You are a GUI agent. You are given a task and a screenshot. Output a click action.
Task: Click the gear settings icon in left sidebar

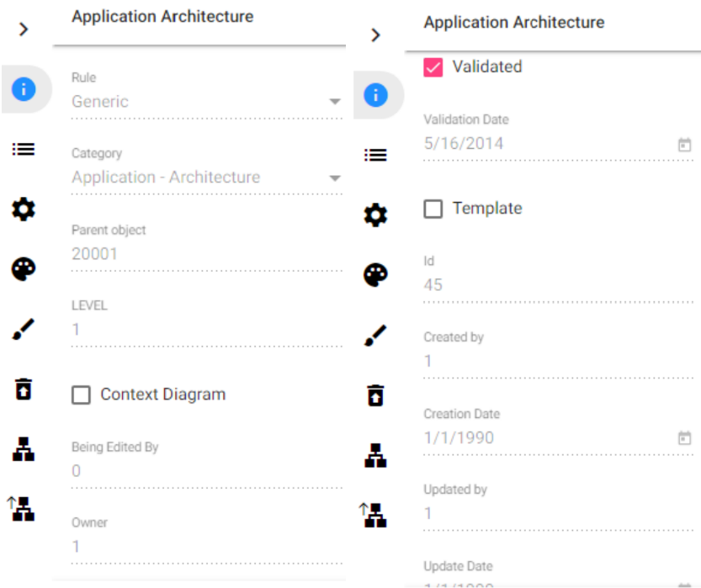point(24,209)
